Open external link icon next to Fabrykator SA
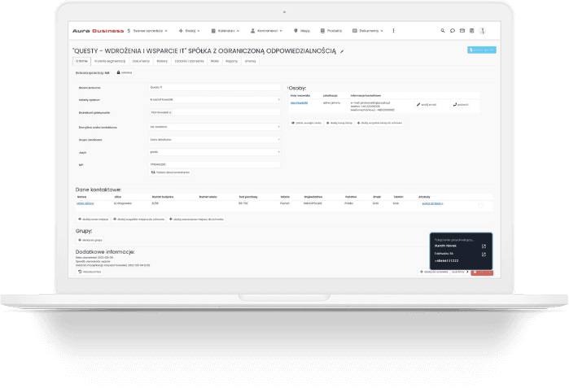The width and height of the screenshot is (569, 392). click(484, 255)
